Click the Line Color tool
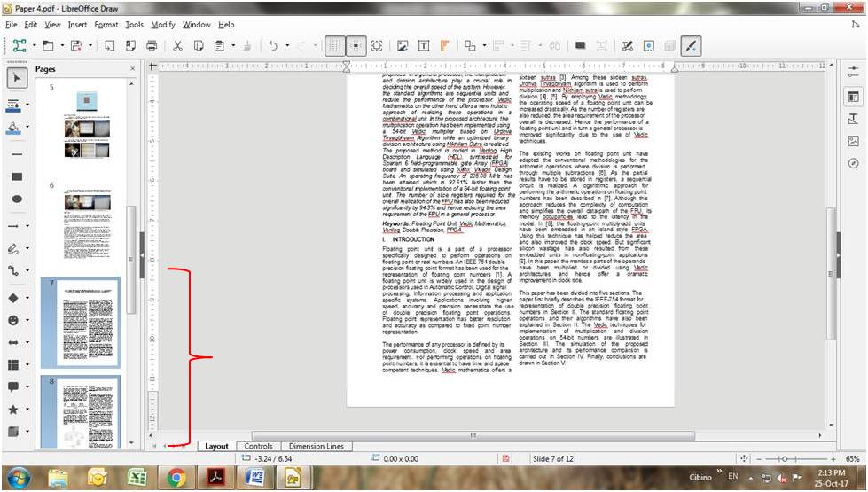Image resolution: width=868 pixels, height=492 pixels. (x=14, y=105)
